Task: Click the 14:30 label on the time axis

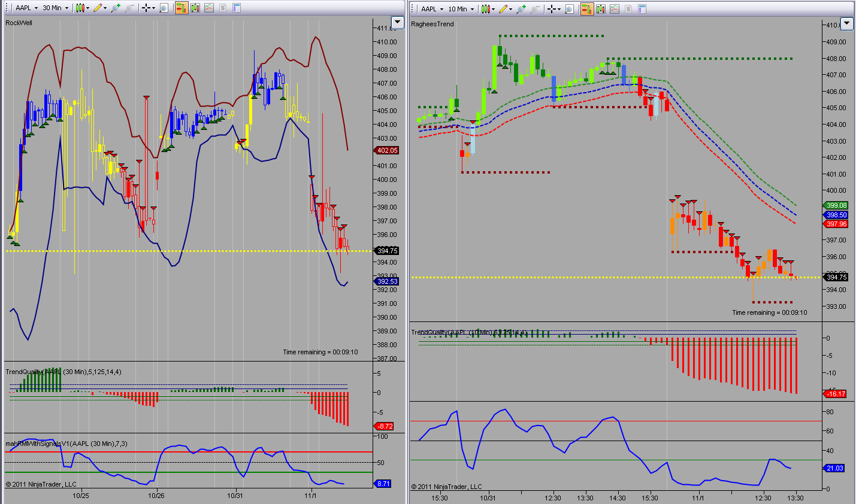Action: pyautogui.click(x=618, y=498)
